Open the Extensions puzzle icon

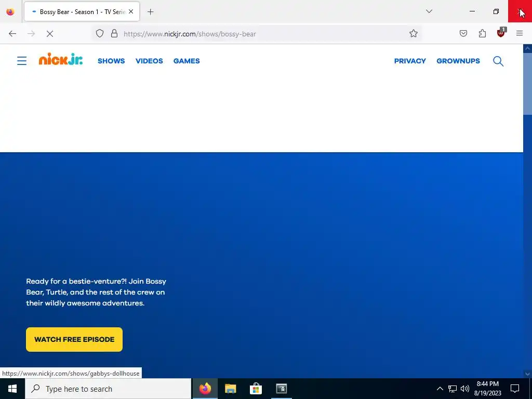[482, 34]
